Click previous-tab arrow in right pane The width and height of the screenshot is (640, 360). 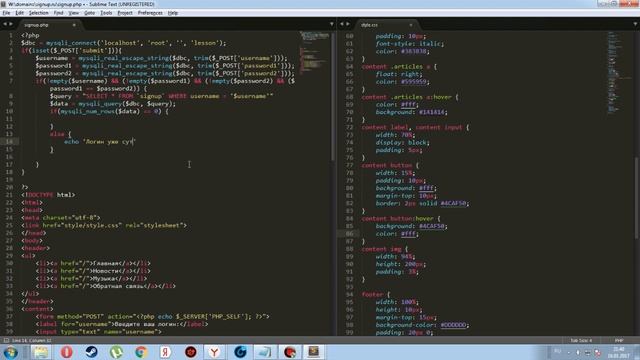coord(342,24)
